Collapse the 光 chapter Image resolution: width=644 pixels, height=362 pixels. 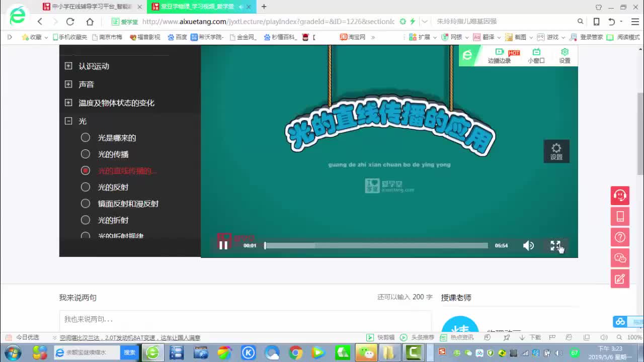pos(68,121)
